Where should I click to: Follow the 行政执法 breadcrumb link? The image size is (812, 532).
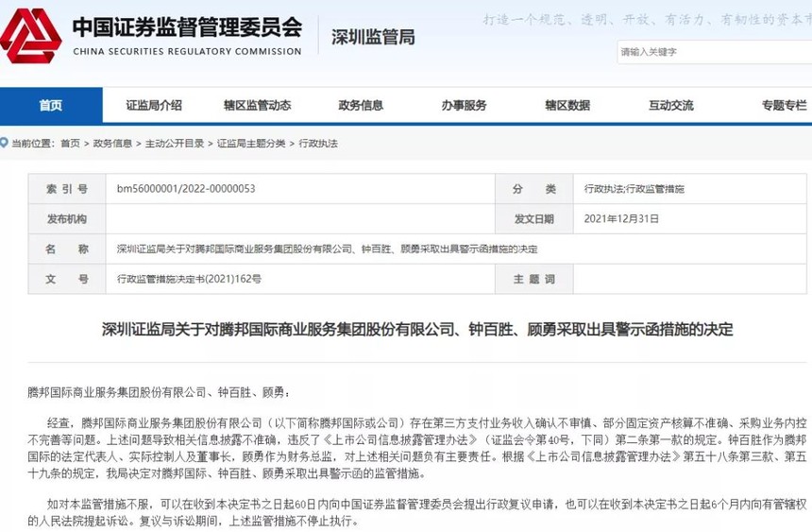[318, 144]
